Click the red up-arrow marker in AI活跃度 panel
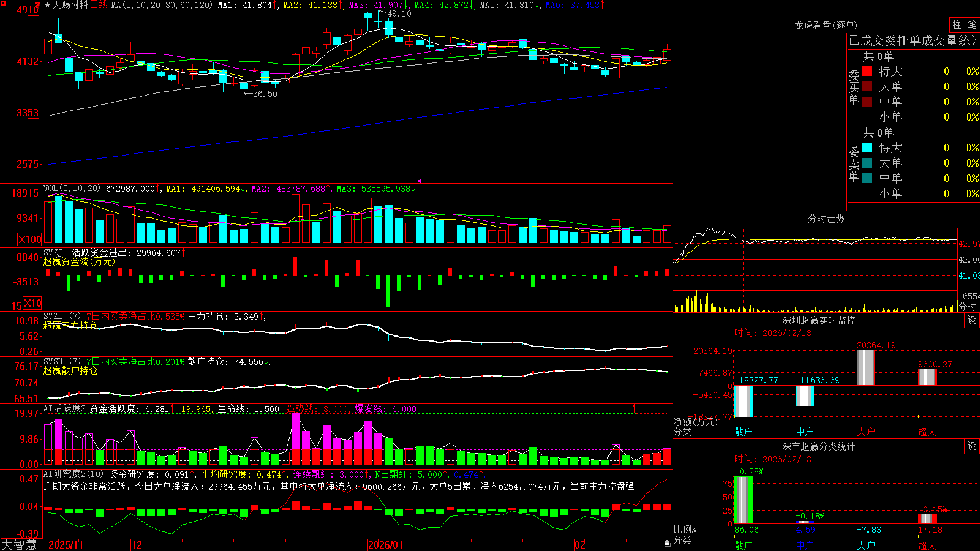This screenshot has height=551, width=980. 634,408
